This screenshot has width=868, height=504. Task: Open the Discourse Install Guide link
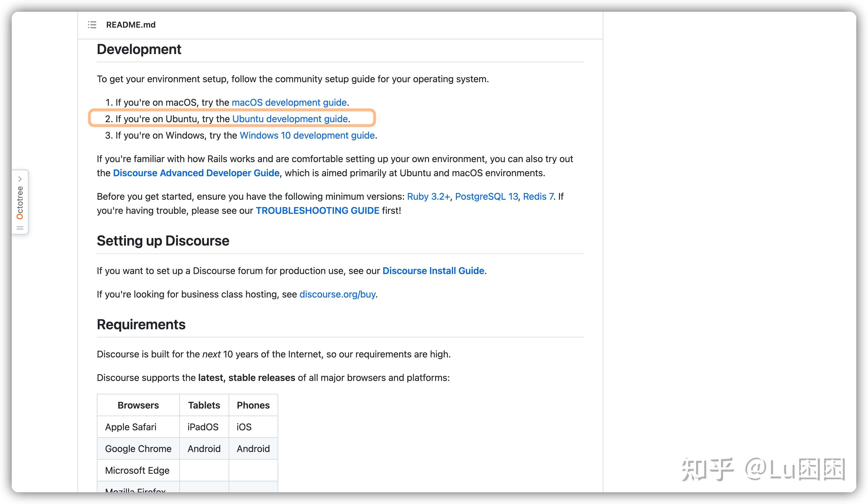[433, 271]
